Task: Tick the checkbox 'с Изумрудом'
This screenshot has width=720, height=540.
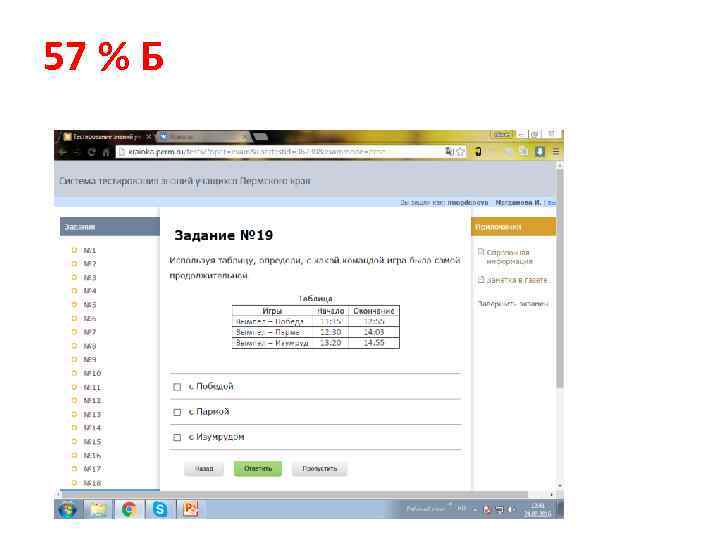Action: (177, 438)
